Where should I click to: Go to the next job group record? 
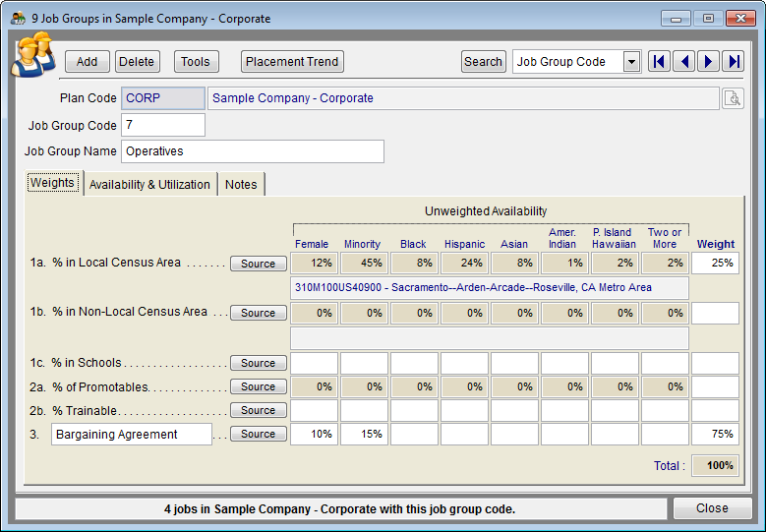[708, 62]
